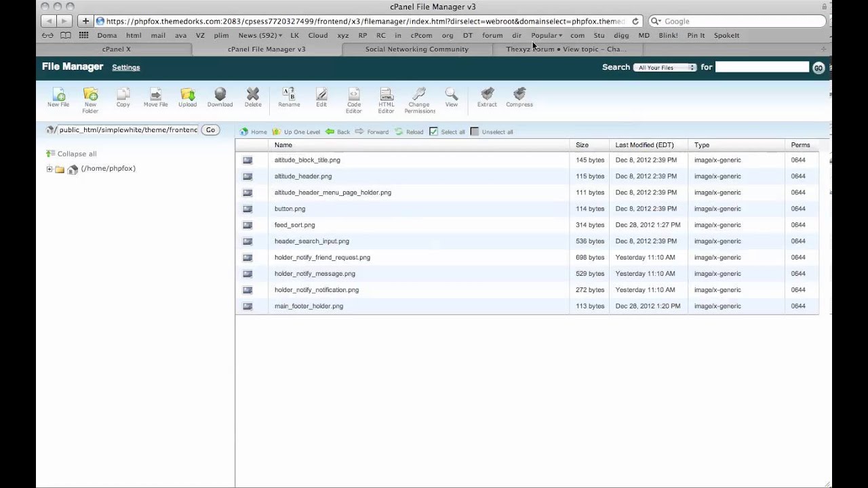868x488 pixels.
Task: Launch the HTML Editor
Action: click(x=386, y=100)
